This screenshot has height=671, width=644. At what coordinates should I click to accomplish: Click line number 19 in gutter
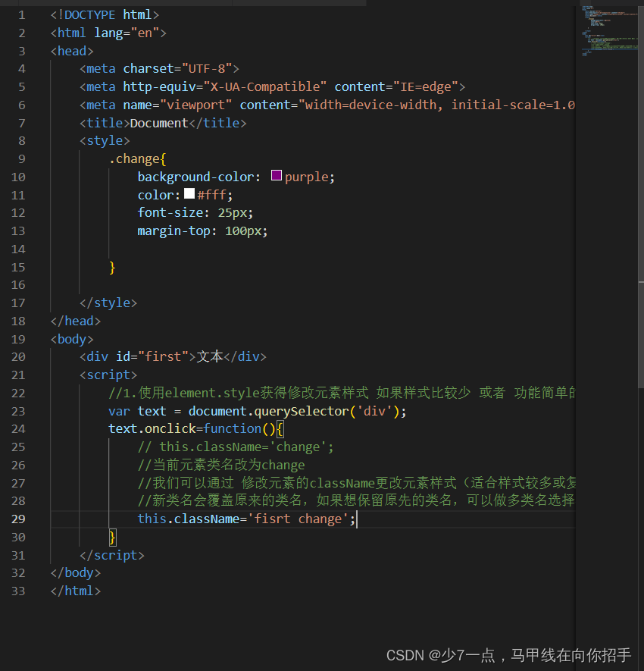[18, 340]
